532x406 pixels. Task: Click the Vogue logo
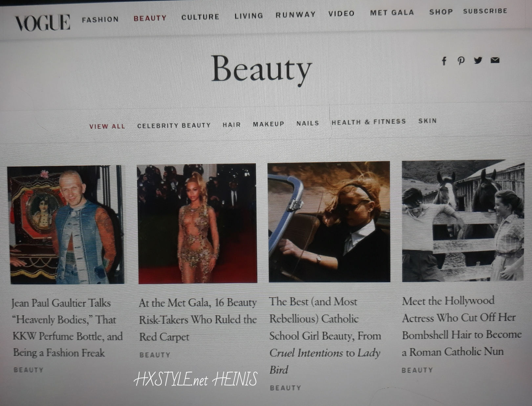point(42,23)
